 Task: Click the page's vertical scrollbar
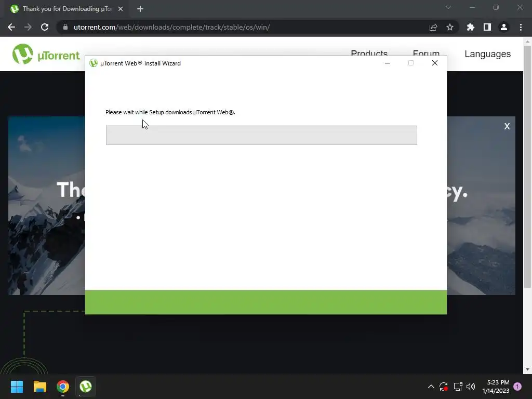point(527,166)
